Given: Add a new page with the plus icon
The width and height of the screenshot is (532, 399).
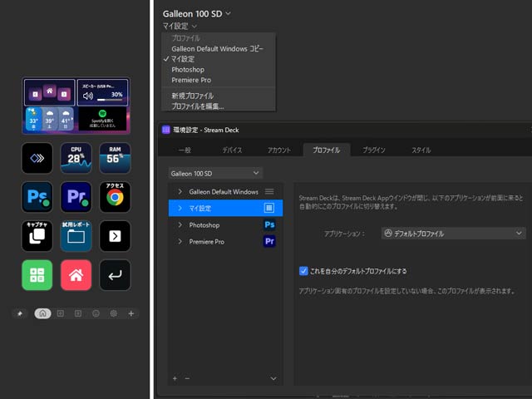Looking at the screenshot, I should 131,313.
